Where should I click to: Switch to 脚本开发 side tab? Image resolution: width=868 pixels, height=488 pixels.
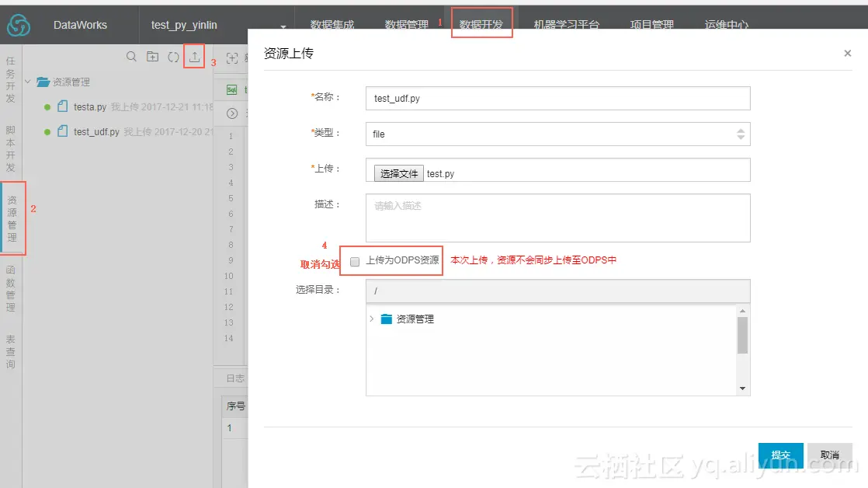tap(11, 148)
